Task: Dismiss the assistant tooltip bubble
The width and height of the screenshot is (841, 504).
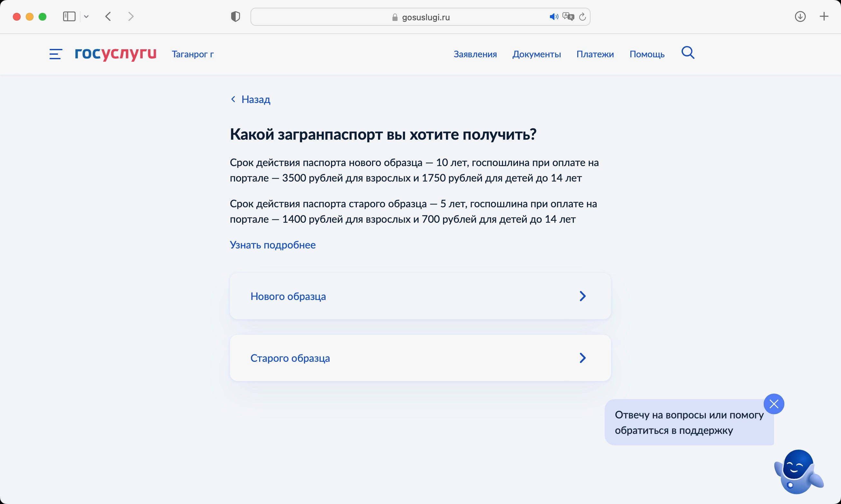Action: 774,404
